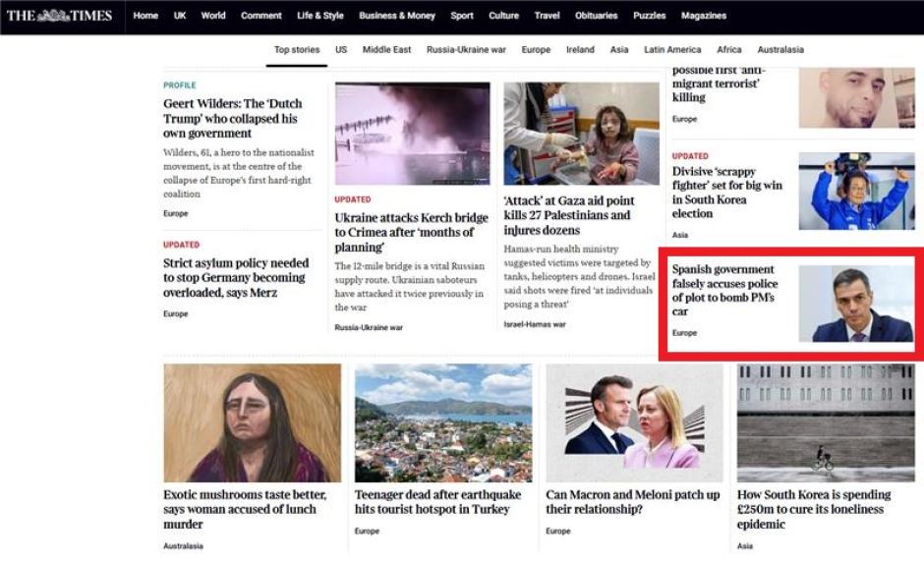Open Business & Money section
The image size is (924, 561).
tap(397, 16)
